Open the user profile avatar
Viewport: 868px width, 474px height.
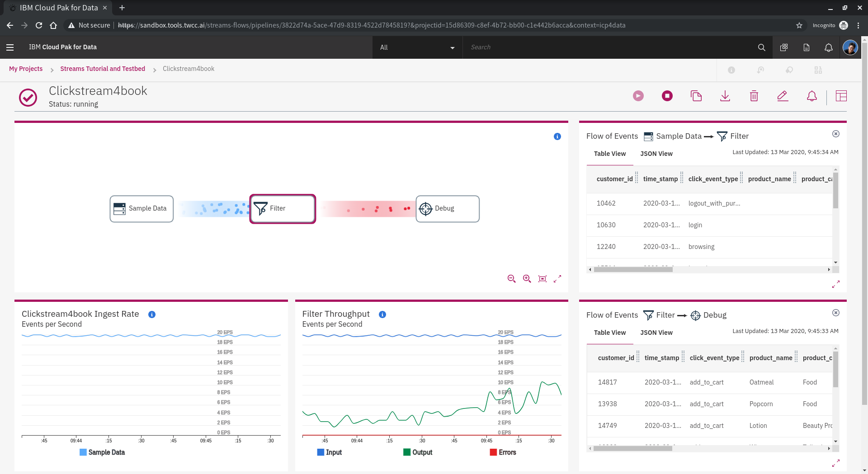pos(850,47)
